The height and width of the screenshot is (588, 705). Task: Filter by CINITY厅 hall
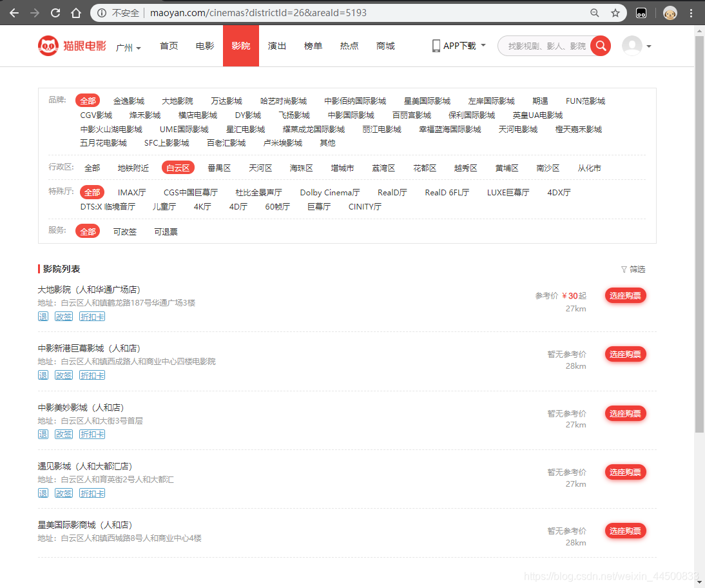pos(365,206)
